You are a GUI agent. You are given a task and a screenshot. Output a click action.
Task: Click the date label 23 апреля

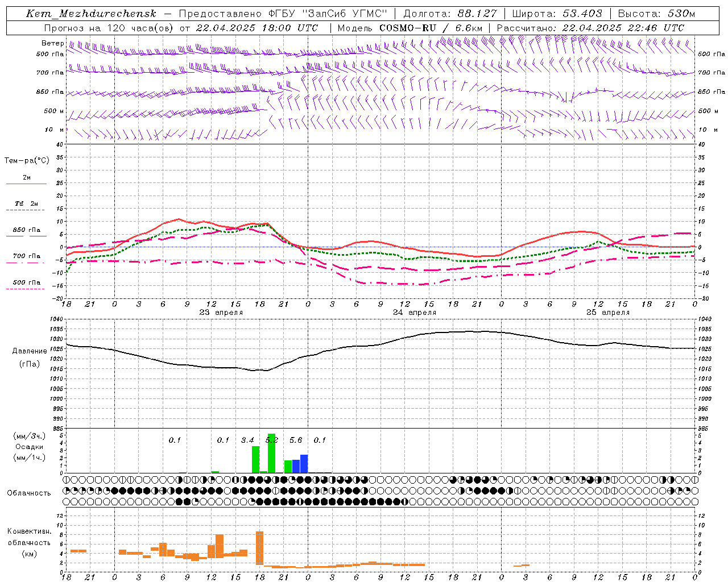(x=221, y=313)
